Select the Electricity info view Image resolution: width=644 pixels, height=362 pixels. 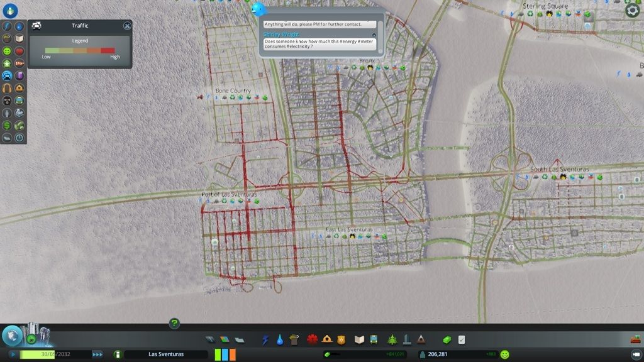point(7,26)
